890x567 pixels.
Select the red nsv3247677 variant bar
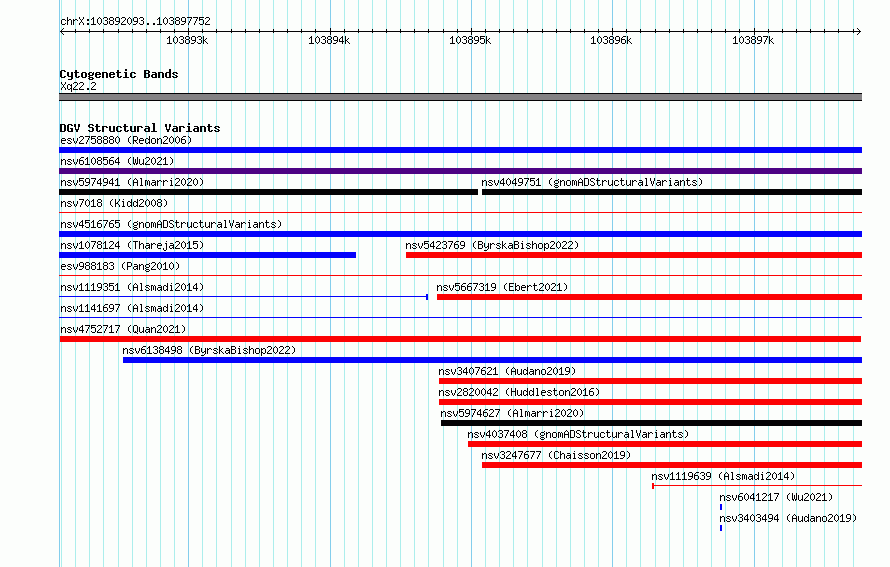coord(672,465)
